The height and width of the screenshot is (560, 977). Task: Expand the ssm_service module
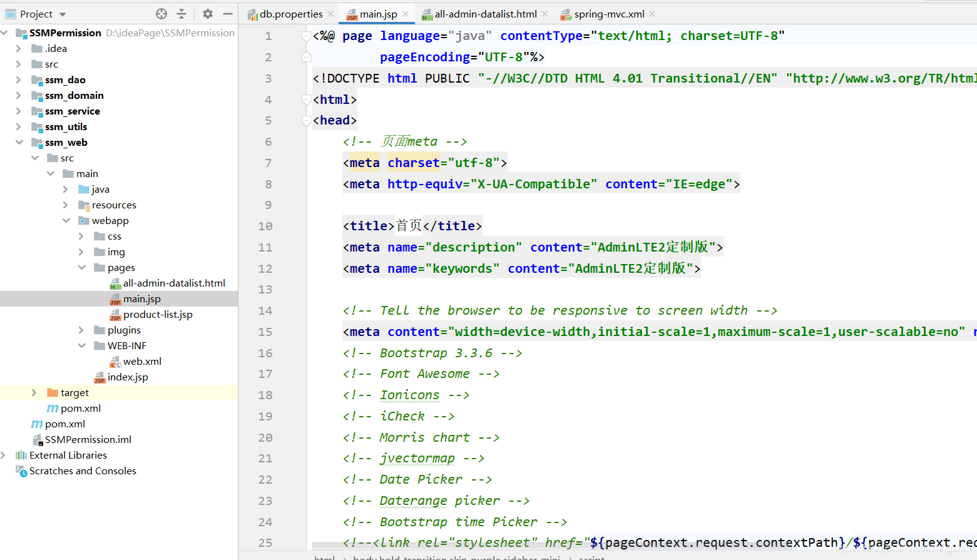pyautogui.click(x=18, y=111)
